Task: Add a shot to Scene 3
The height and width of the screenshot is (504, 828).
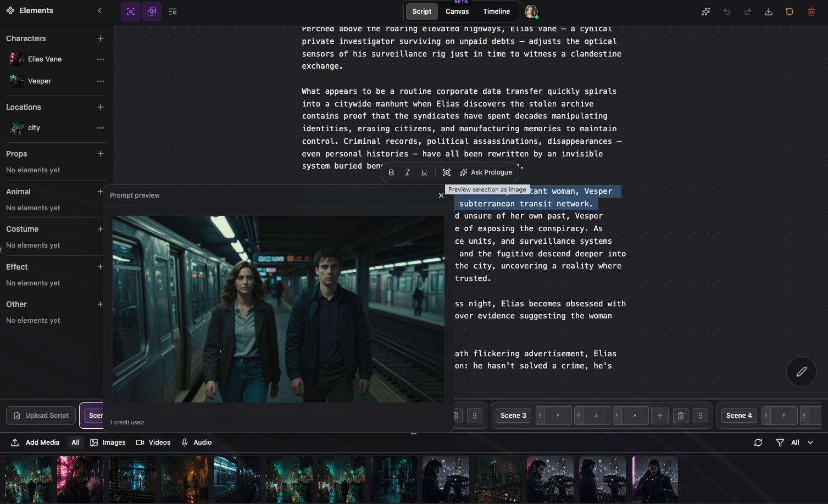Action: pyautogui.click(x=660, y=416)
